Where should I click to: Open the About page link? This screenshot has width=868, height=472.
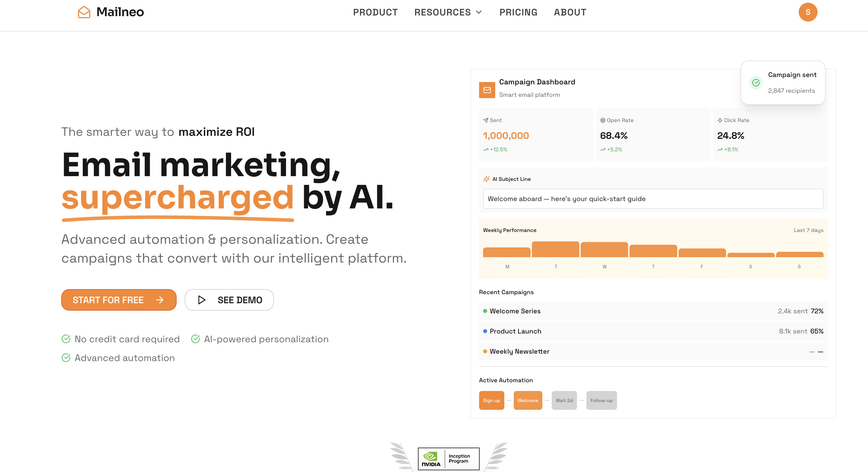(570, 12)
